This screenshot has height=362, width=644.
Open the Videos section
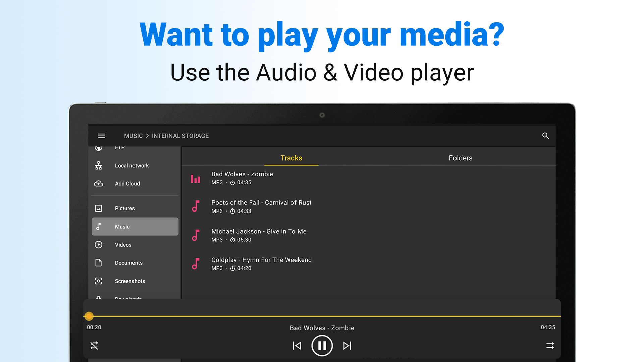point(123,245)
